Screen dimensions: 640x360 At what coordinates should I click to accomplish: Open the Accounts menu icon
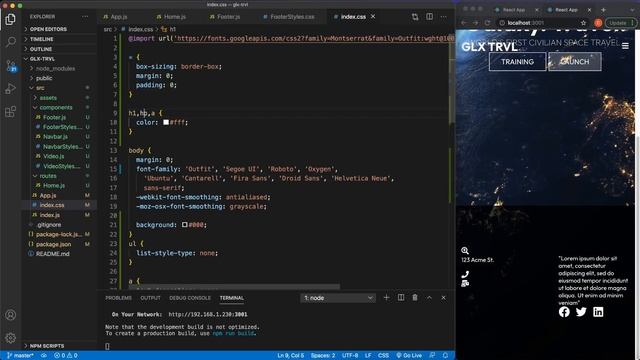click(x=11, y=315)
